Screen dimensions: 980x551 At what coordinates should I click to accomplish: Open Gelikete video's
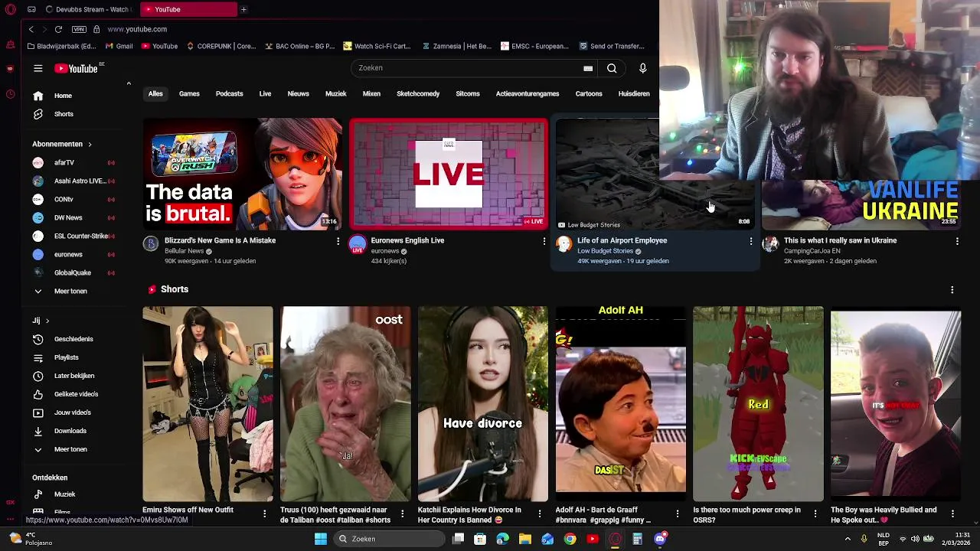tap(74, 394)
